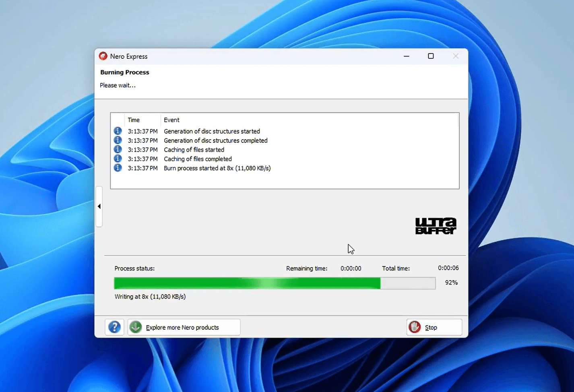Select 'Burn process started at 8x' event
Viewport: 574px width, 392px height.
coord(217,168)
